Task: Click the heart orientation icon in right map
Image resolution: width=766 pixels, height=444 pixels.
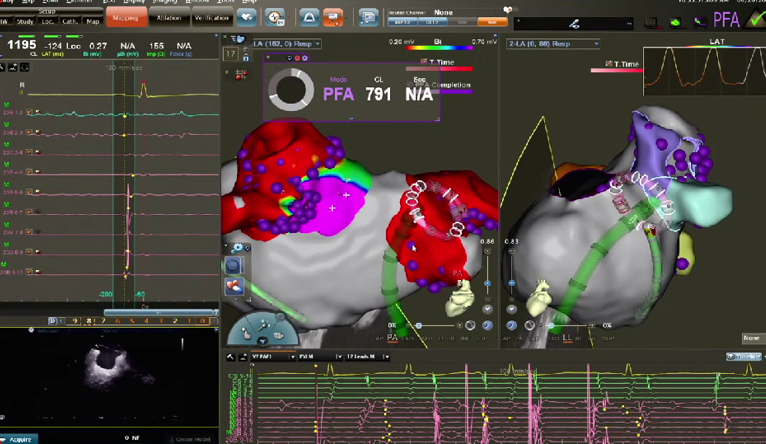Action: (537, 296)
